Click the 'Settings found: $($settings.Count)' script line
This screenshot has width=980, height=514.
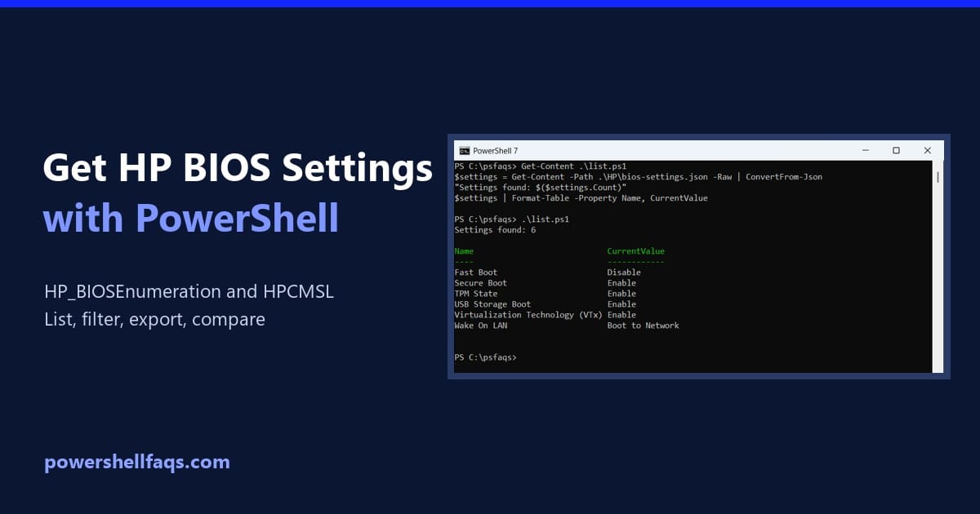pos(541,188)
